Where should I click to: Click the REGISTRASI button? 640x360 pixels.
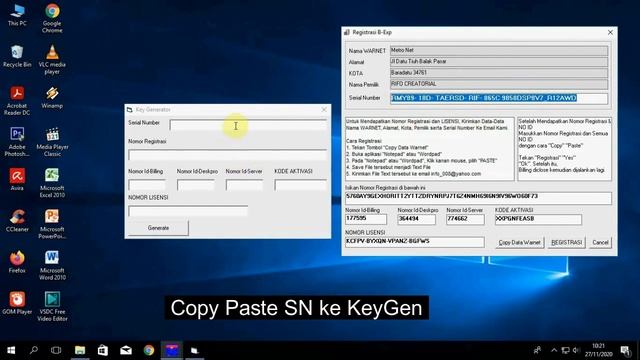click(566, 242)
